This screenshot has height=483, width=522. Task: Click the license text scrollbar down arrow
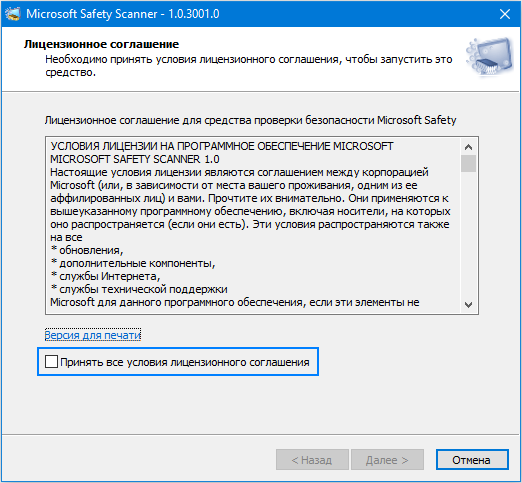[468, 305]
